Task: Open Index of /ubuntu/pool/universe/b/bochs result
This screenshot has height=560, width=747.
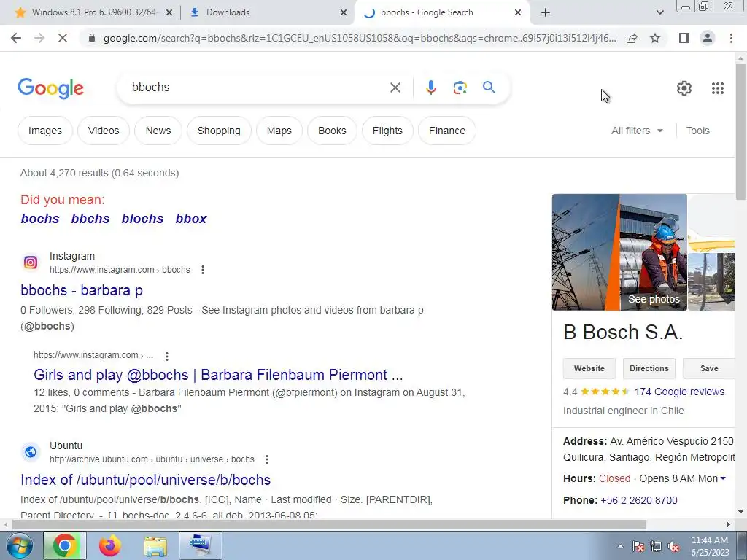Action: [145, 480]
